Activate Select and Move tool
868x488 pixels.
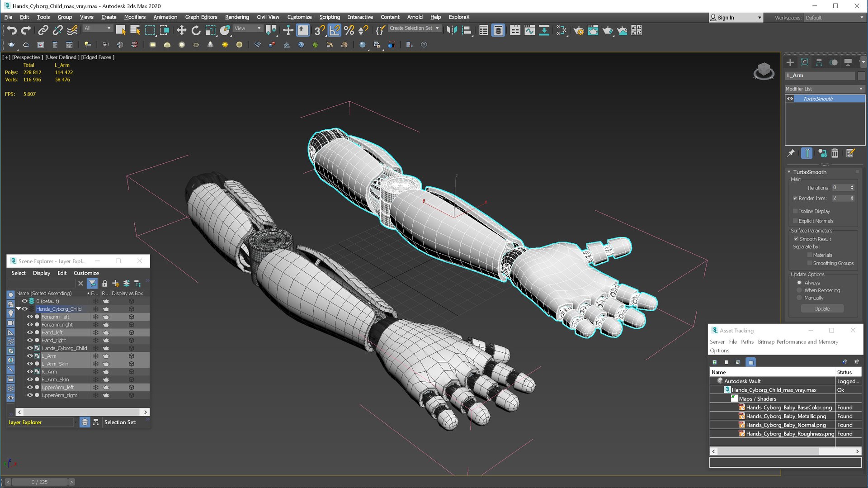[x=181, y=30]
